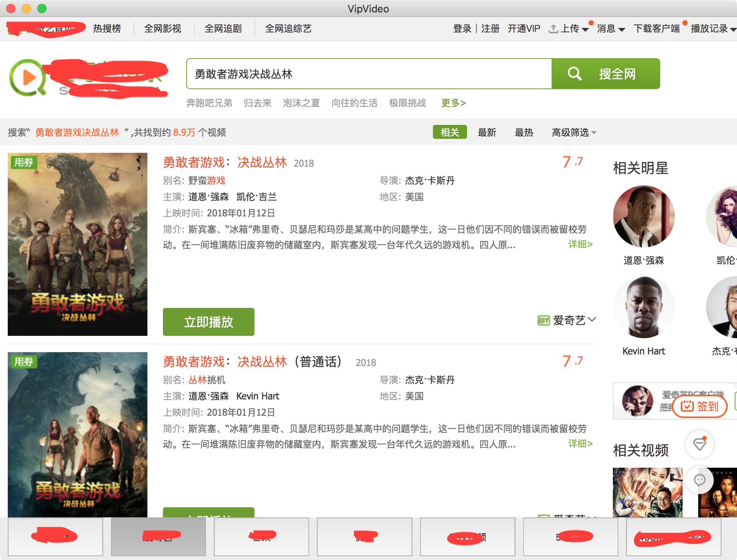Open 高级筛选 filter dropdown
This screenshot has width=737, height=560.
tap(574, 133)
